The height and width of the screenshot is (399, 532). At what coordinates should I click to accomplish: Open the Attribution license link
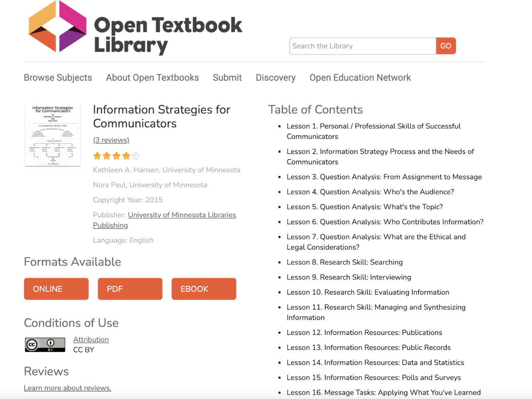click(91, 340)
